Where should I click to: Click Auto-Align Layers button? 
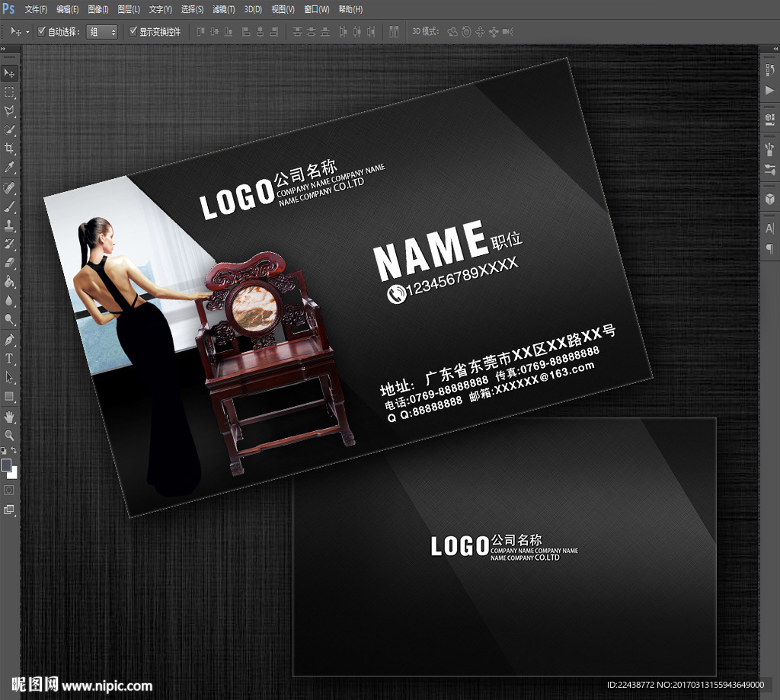[x=394, y=32]
